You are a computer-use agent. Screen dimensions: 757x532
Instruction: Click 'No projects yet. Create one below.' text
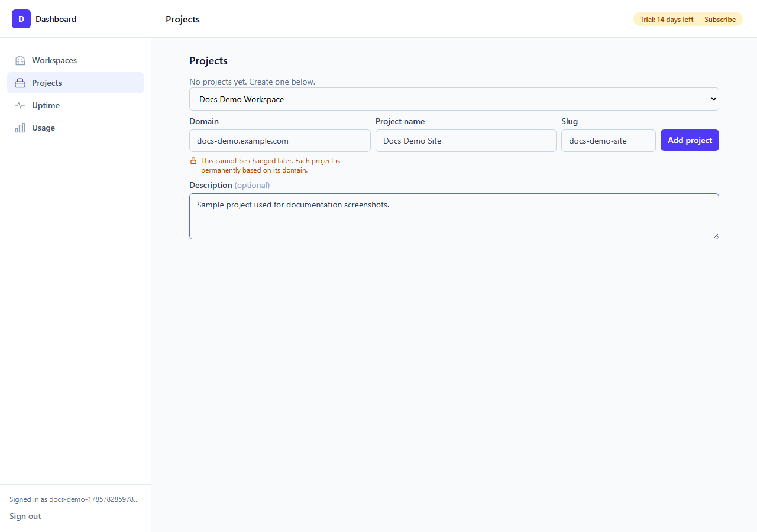tap(252, 82)
